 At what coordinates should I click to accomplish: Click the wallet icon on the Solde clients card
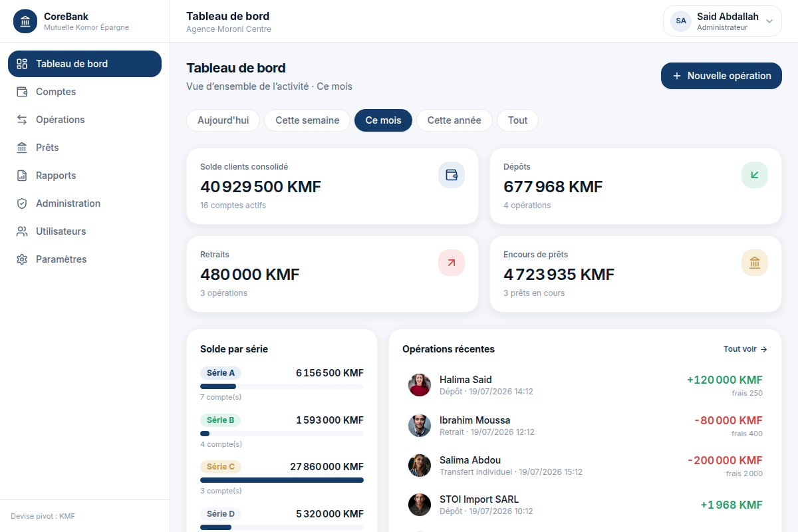tap(452, 175)
